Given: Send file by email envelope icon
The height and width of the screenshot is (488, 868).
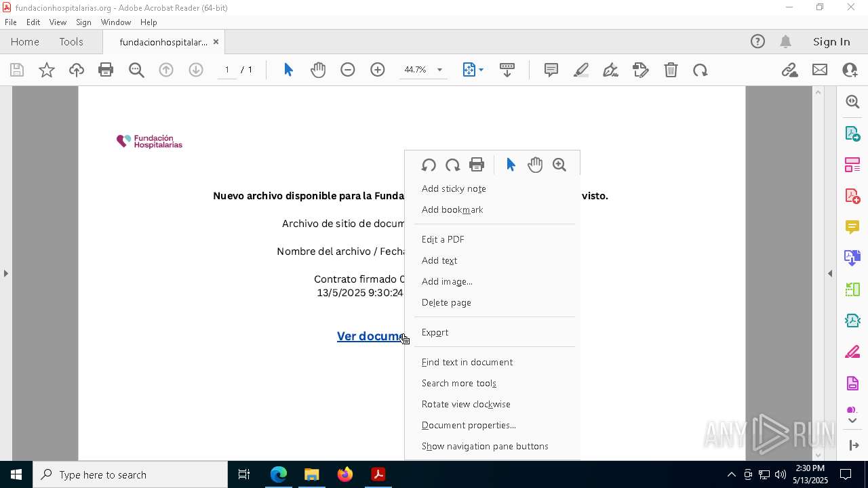Looking at the screenshot, I should (820, 70).
